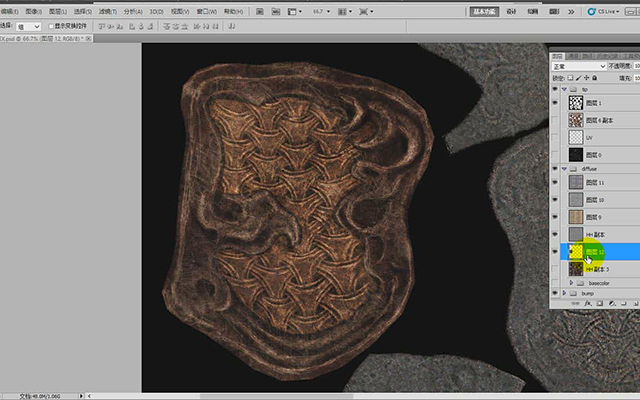Enable the 显示变换控件 checkbox
The image size is (640, 400).
[x=51, y=26]
